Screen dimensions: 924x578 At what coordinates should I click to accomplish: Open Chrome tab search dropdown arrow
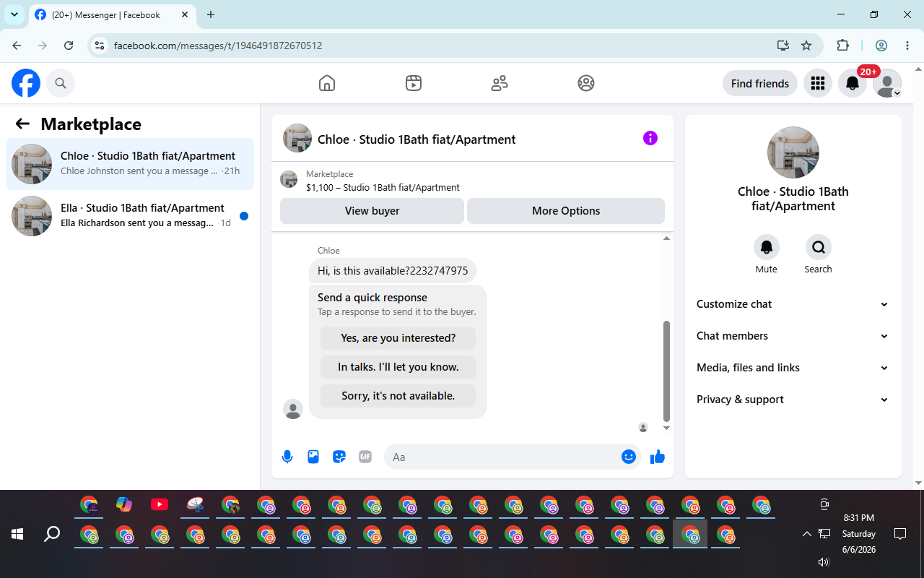(14, 14)
